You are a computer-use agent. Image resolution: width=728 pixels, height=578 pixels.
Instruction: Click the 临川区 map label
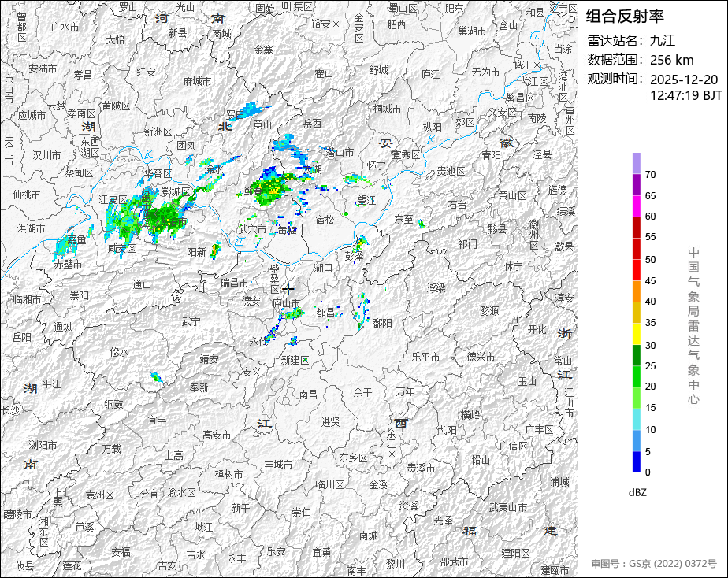[x=329, y=485]
